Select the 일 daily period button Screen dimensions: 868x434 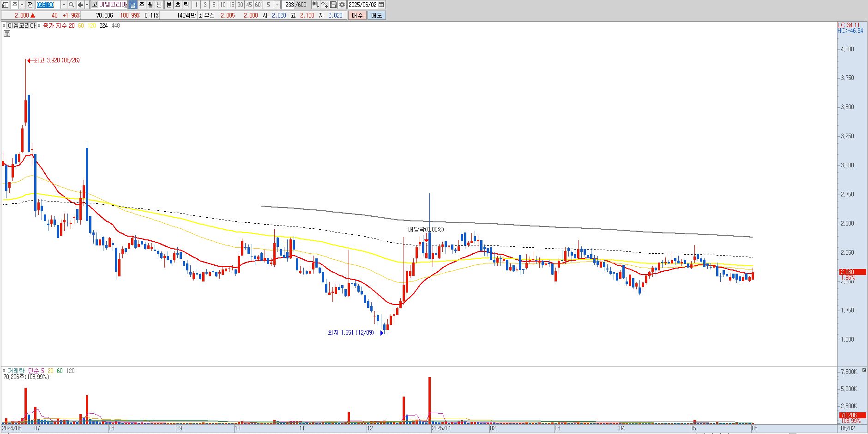click(133, 5)
